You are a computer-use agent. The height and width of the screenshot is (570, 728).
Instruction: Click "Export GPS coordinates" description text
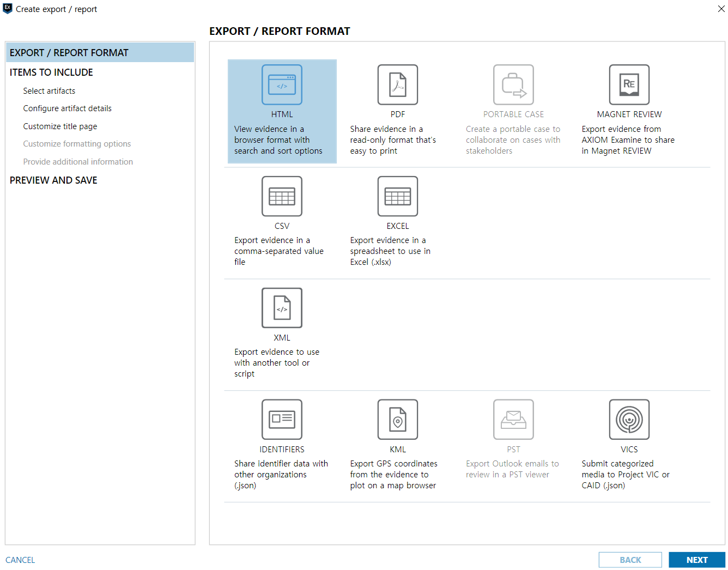coord(393,475)
